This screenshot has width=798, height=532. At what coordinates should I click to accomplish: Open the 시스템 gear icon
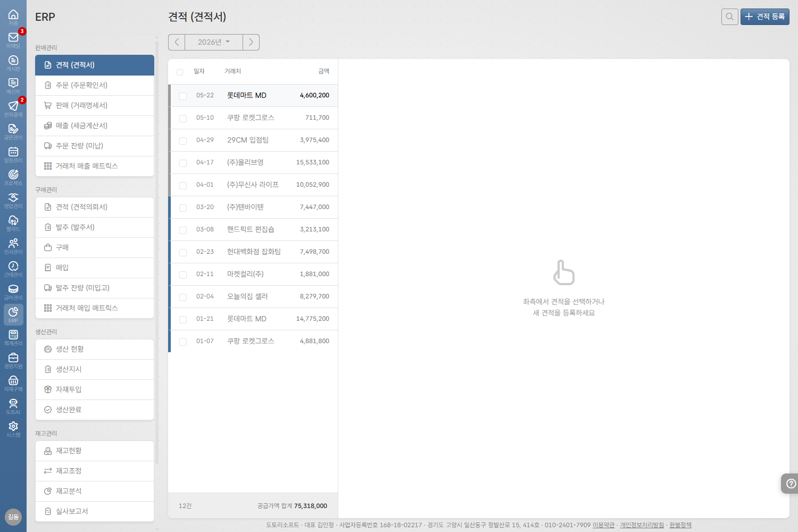(13, 429)
